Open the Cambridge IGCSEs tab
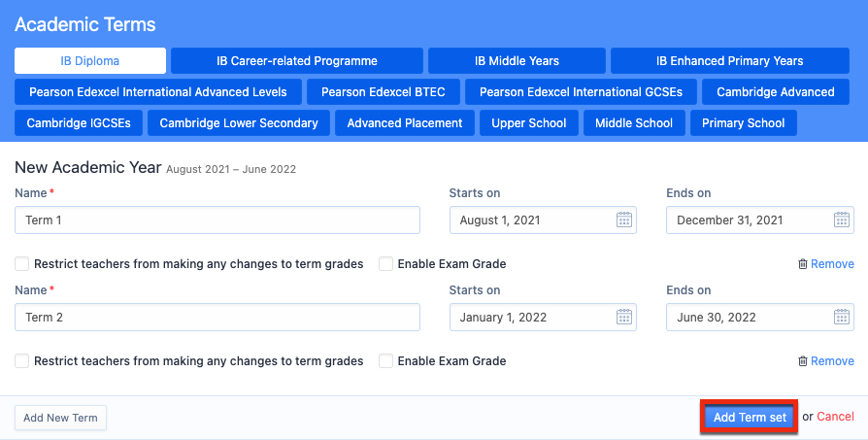Screen dimensions: 868x440 coord(79,122)
